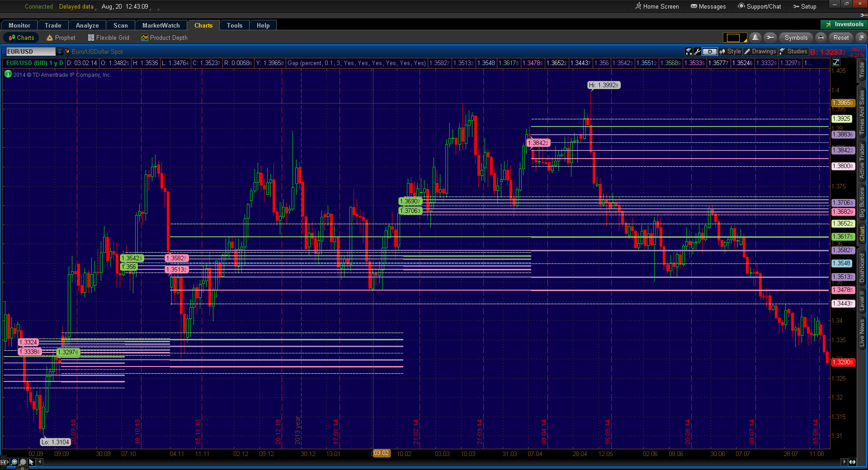This screenshot has width=868, height=470.
Task: Click the alerts bell icon
Action: coord(755,38)
